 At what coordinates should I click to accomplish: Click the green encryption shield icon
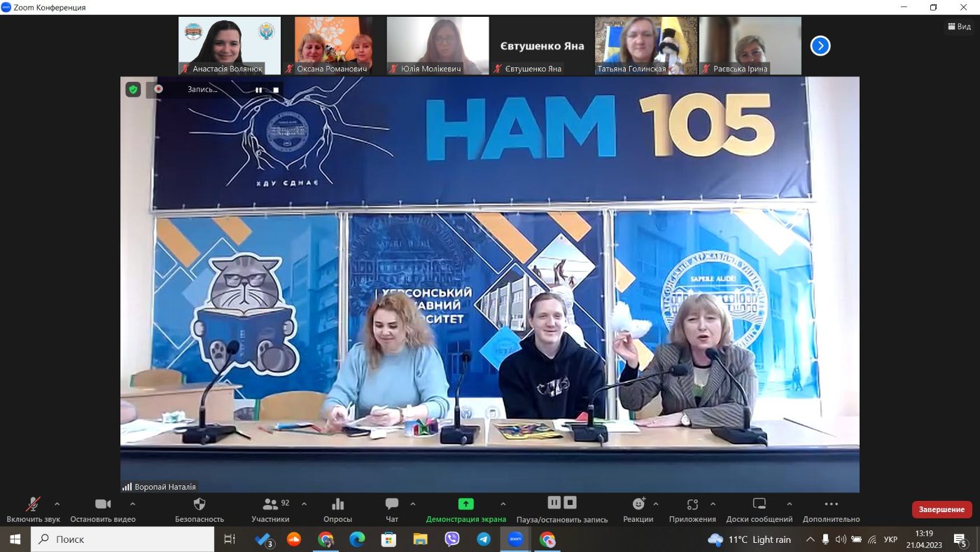133,90
